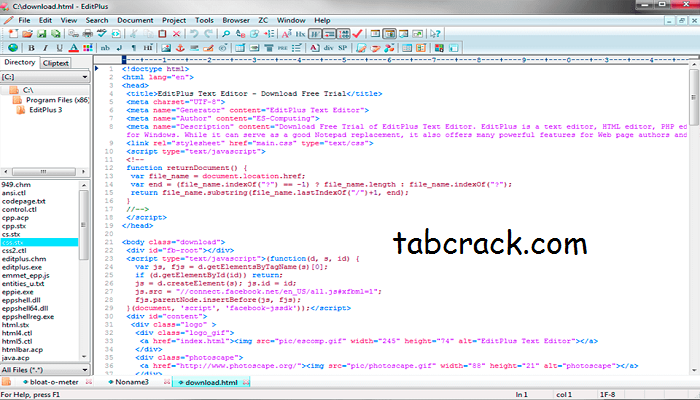Pick font color with the red A
Image resolution: width=700 pixels, height=400 pixels.
74,48
